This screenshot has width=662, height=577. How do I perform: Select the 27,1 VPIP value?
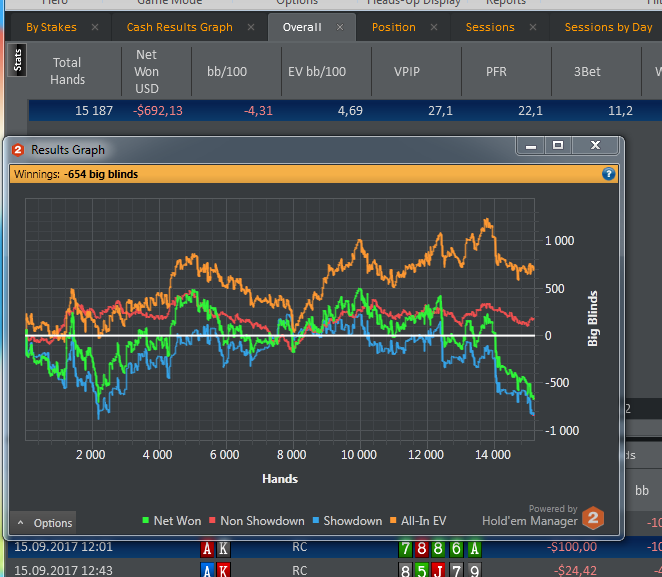(x=440, y=111)
